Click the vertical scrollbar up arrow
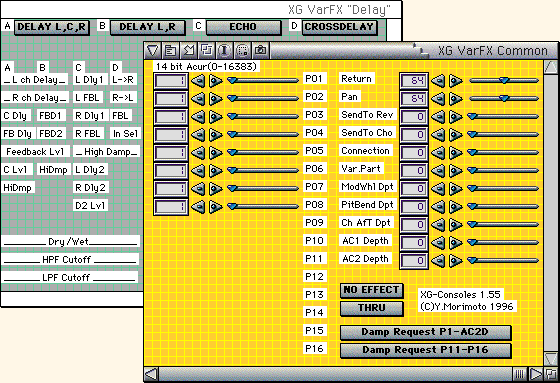Image resolution: width=560 pixels, height=383 pixels. click(x=550, y=67)
